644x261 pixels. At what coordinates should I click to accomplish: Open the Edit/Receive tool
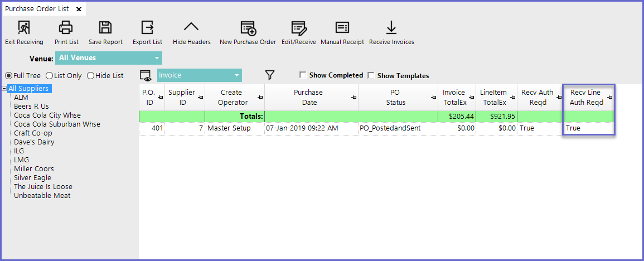[x=298, y=28]
